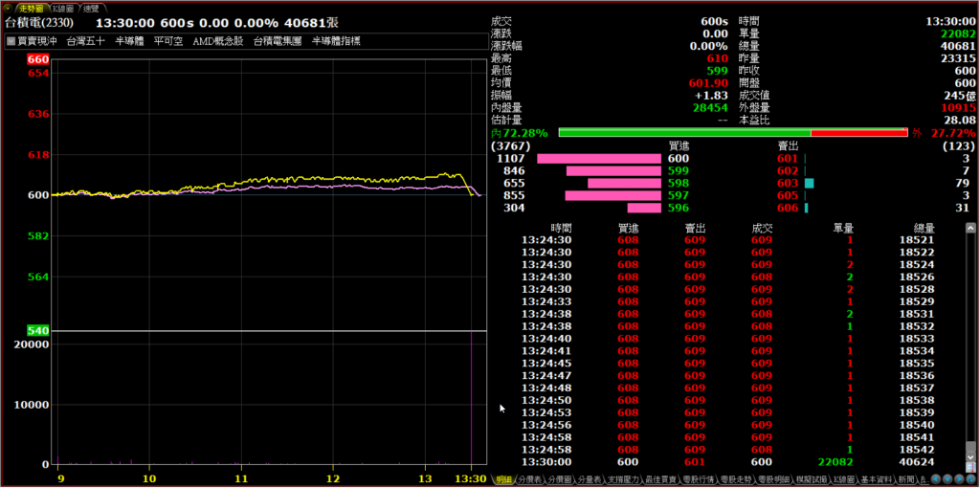The image size is (980, 488).
Task: Click the 昨量 value 23315
Action: click(x=958, y=58)
